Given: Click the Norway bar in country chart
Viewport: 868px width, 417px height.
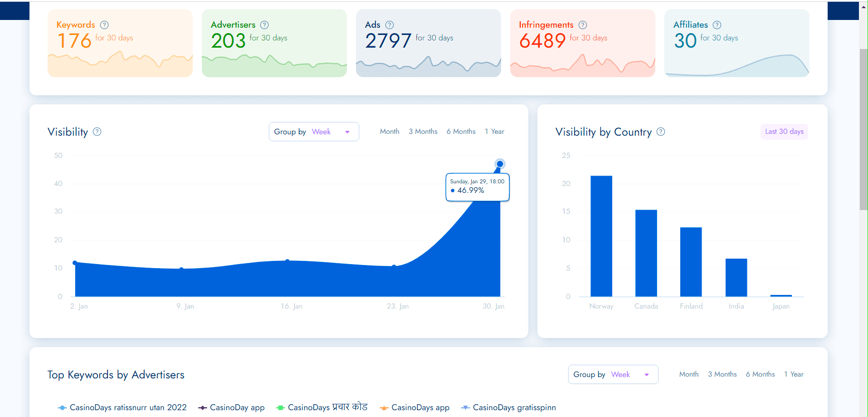Looking at the screenshot, I should [x=601, y=236].
